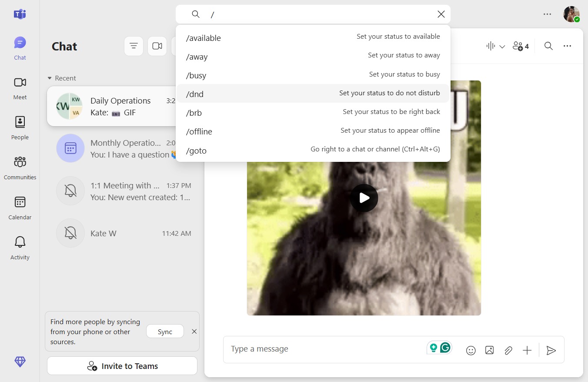Viewport: 588px width, 382px height.
Task: Open the Chat section in sidebar
Action: coord(20,48)
